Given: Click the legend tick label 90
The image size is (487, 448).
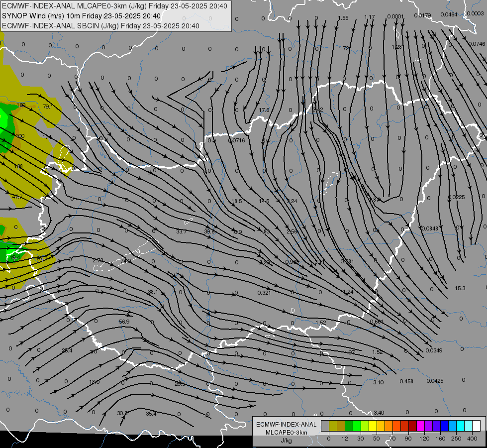Looking at the screenshot, I should pyautogui.click(x=408, y=439).
